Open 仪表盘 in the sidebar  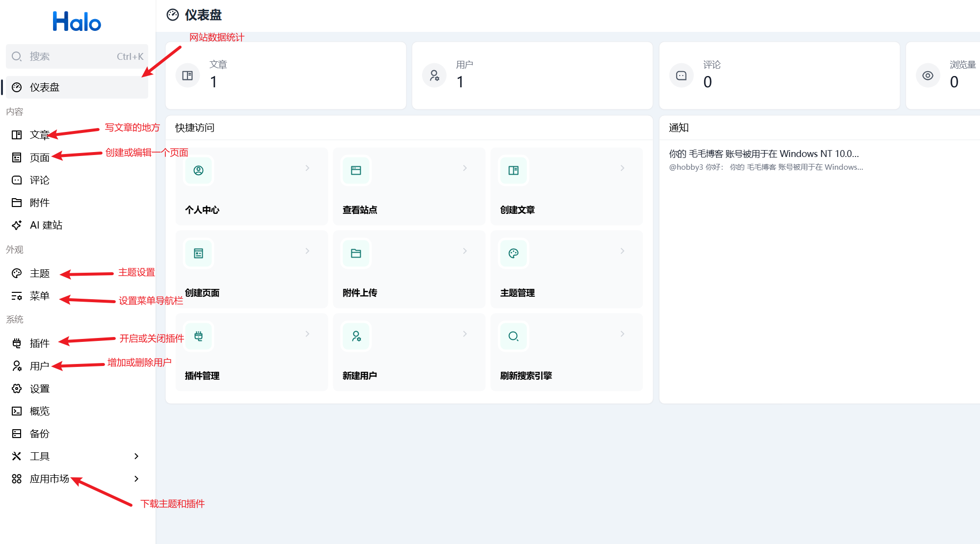click(x=44, y=87)
